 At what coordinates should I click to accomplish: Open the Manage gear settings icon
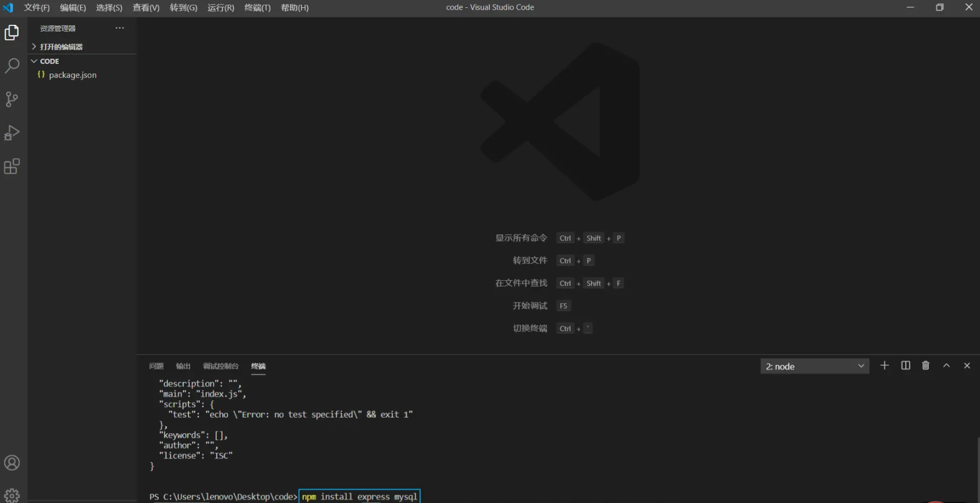pos(12,495)
